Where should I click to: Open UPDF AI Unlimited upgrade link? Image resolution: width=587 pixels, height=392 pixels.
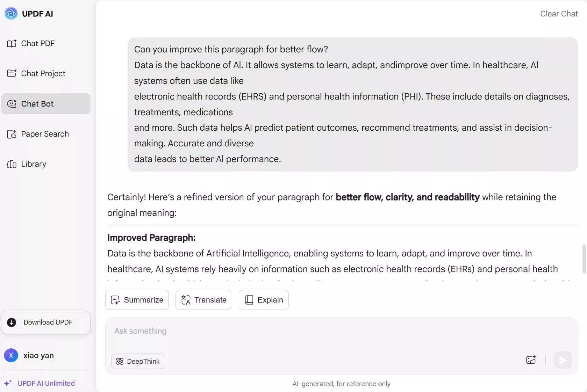(x=46, y=383)
